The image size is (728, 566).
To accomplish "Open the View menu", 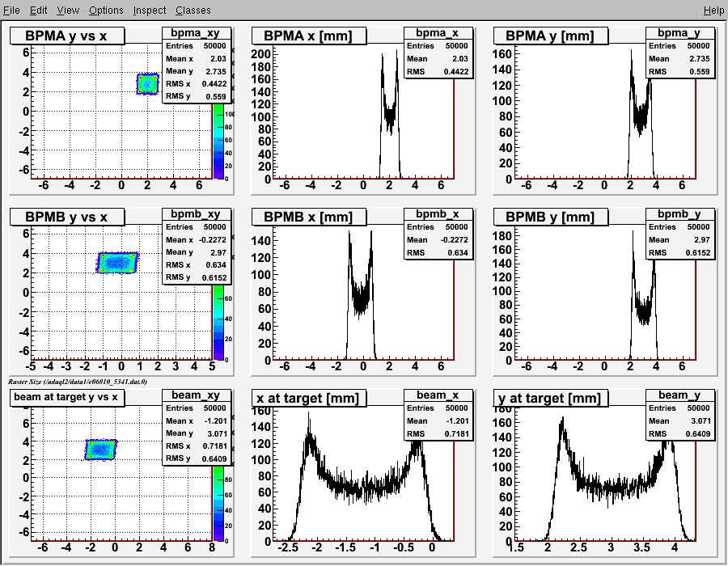I will tap(68, 11).
